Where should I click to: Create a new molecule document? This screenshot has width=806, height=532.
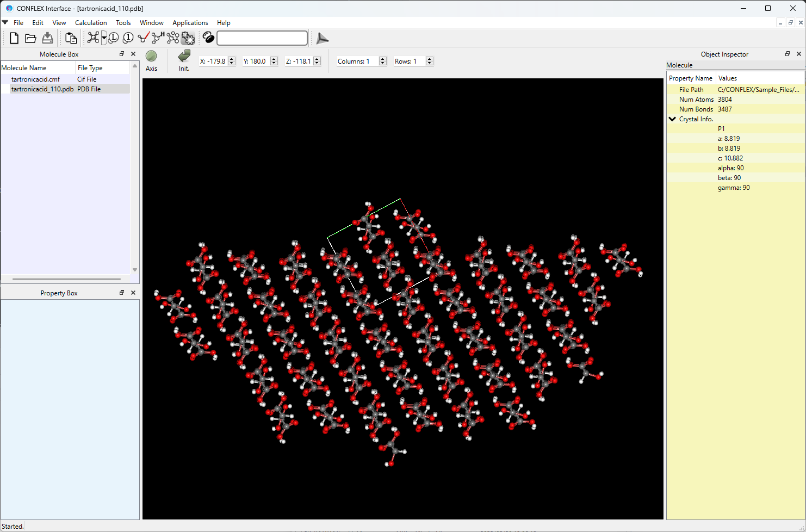click(x=14, y=38)
